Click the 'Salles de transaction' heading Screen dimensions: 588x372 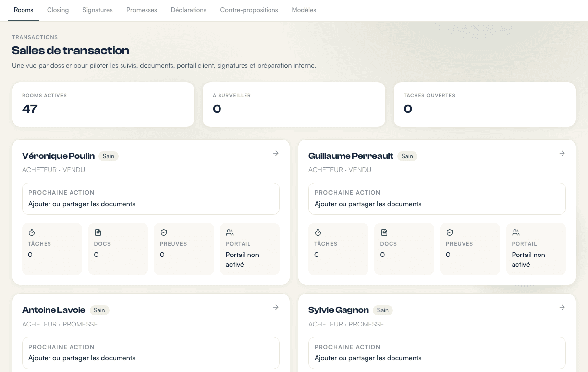71,50
